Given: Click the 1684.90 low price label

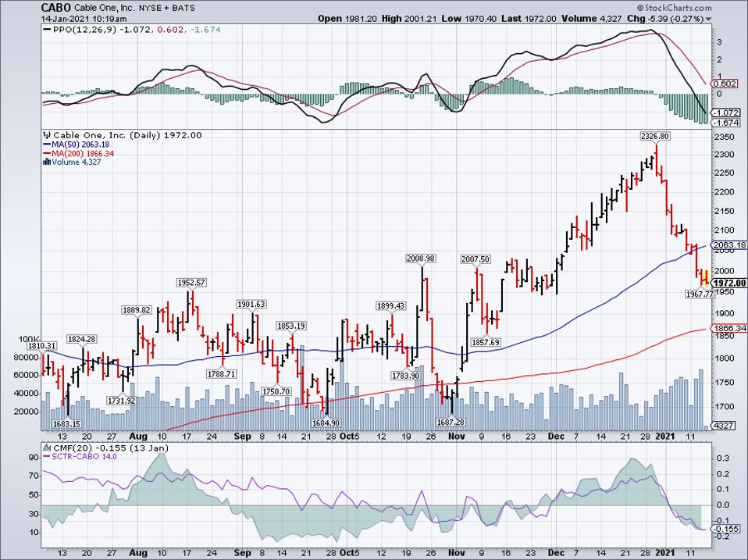Looking at the screenshot, I should coord(326,423).
